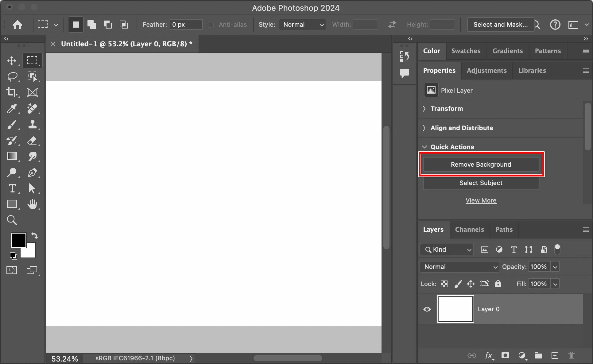593x364 pixels.
Task: Select the Horizontal Type tool
Action: pyautogui.click(x=12, y=188)
